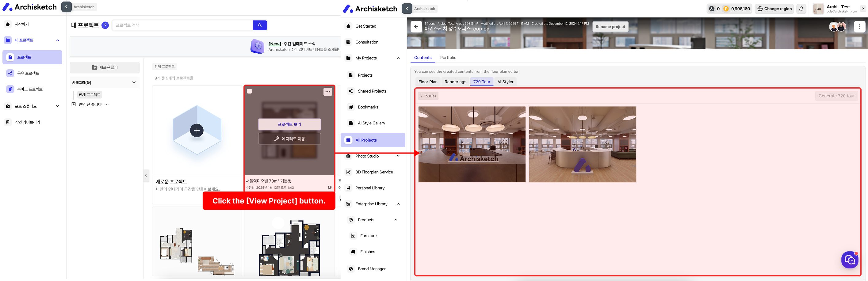Select Renderings sub-tab

point(455,82)
